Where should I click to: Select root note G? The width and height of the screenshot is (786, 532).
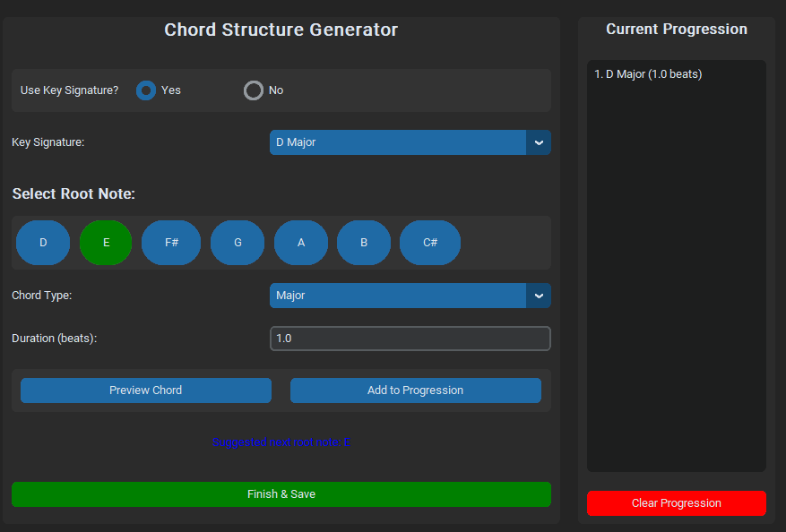tap(238, 243)
